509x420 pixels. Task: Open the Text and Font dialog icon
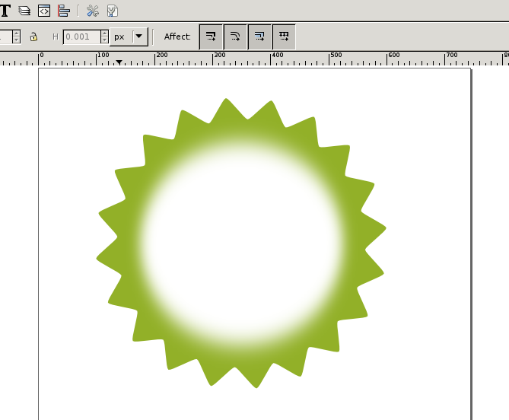click(5, 11)
